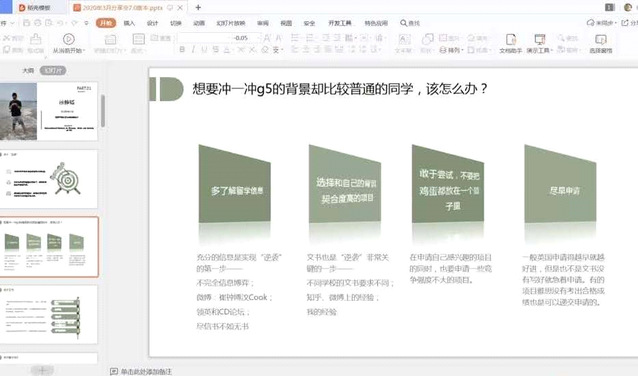This screenshot has height=376, width=638.
Task: Toggle italic text formatting
Action: (x=193, y=50)
